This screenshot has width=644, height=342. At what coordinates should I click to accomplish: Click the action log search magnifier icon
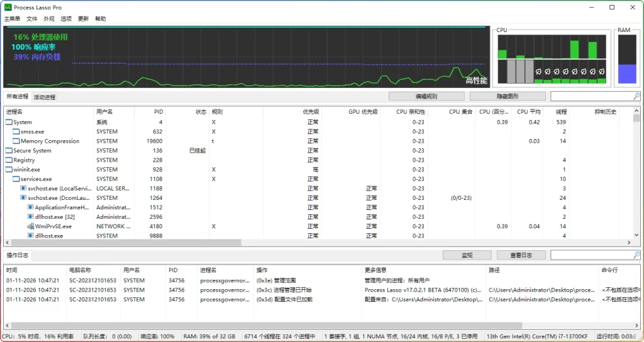[636, 255]
